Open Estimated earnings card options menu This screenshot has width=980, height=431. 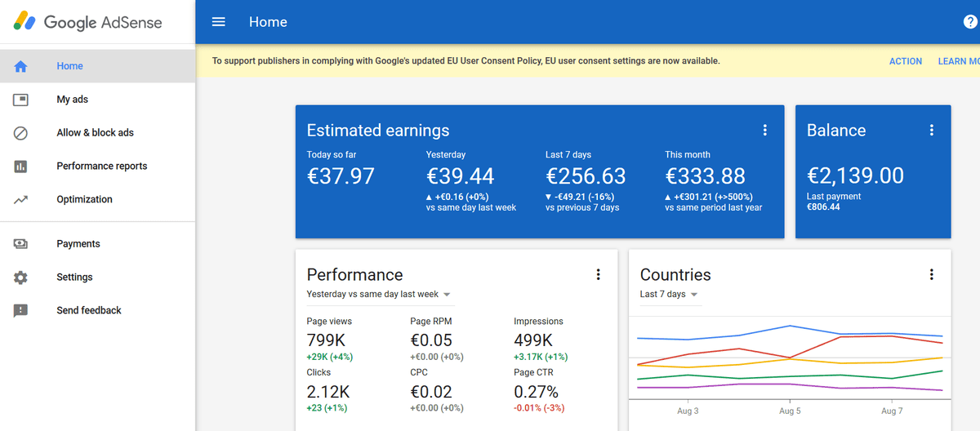[x=764, y=130]
